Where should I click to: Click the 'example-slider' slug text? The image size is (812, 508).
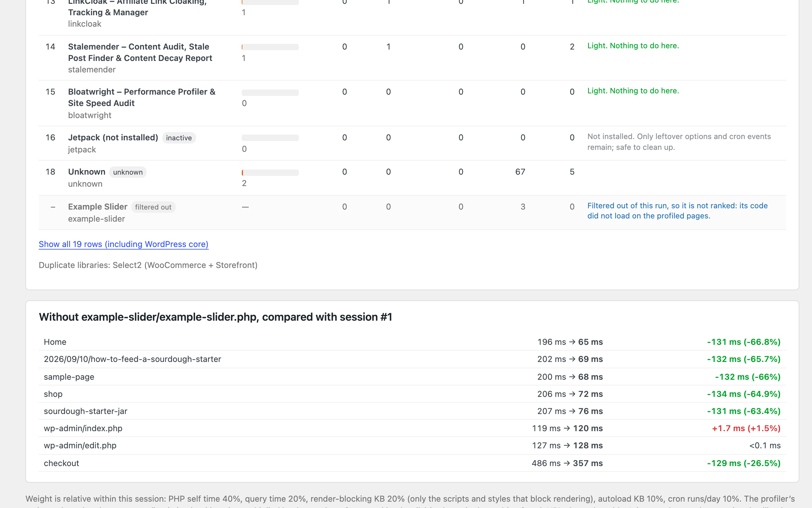pyautogui.click(x=96, y=219)
